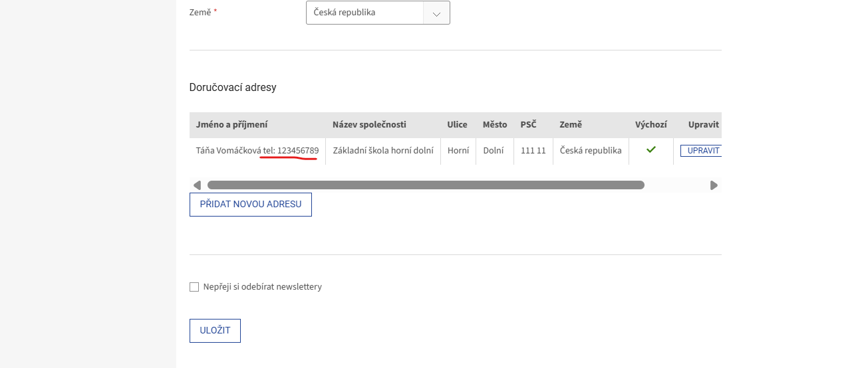Click the horizontal scrollbar thumb under the table
This screenshot has width=868, height=368.
coord(426,185)
